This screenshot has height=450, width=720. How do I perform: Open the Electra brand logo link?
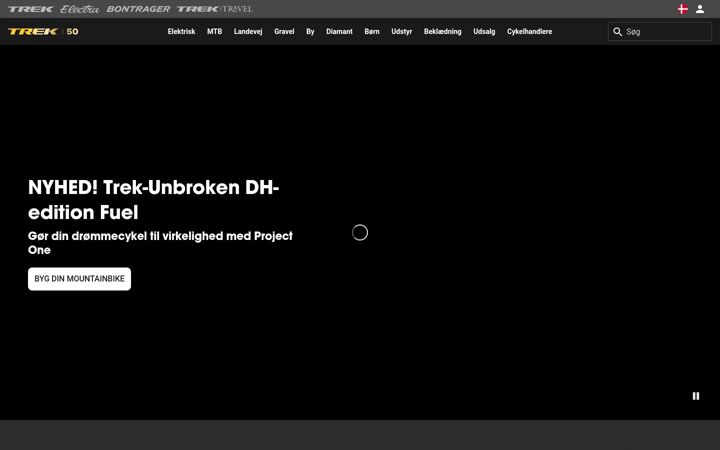(79, 9)
